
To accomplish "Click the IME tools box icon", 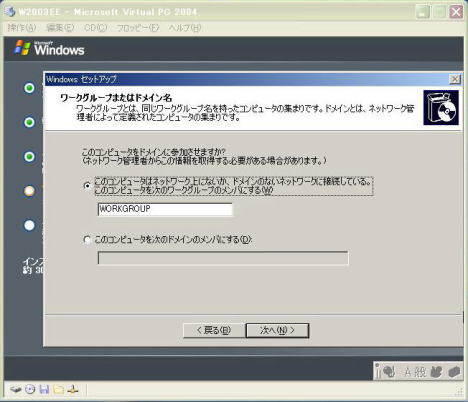I will 454,371.
